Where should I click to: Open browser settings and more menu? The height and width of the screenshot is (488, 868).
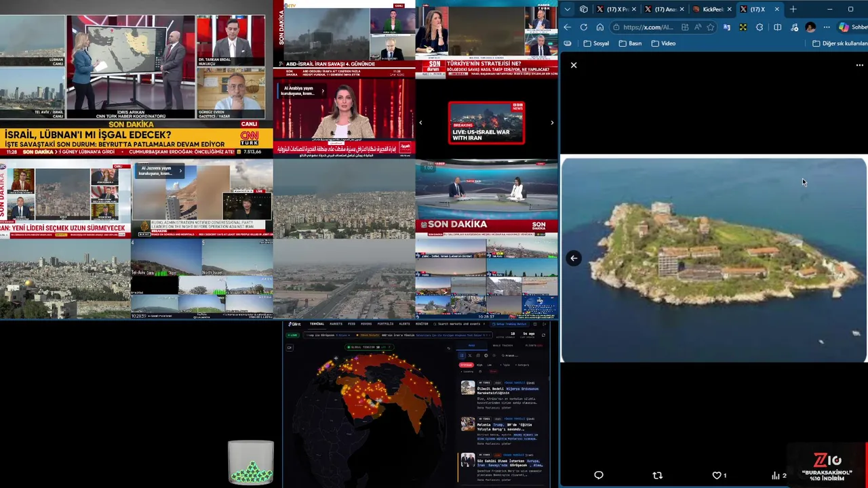[x=827, y=27]
